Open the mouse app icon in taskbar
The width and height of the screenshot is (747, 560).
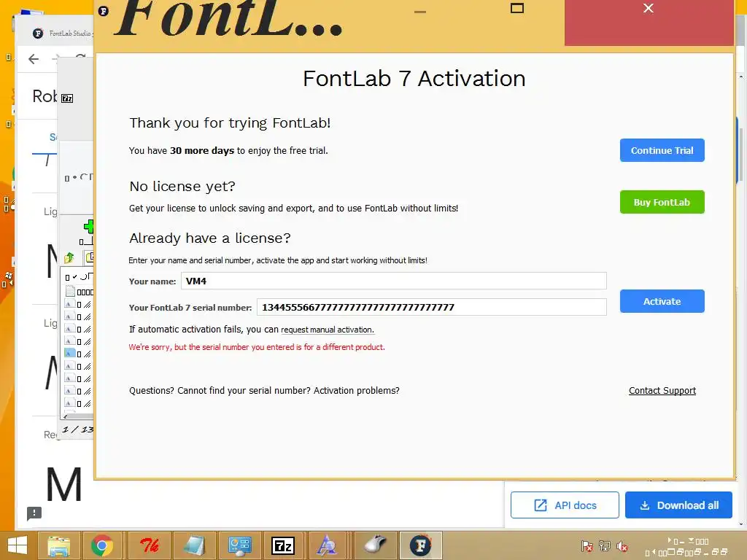pyautogui.click(x=376, y=545)
